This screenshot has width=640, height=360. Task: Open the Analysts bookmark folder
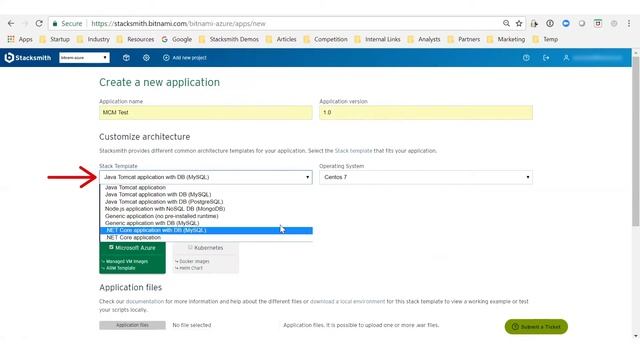tap(424, 39)
